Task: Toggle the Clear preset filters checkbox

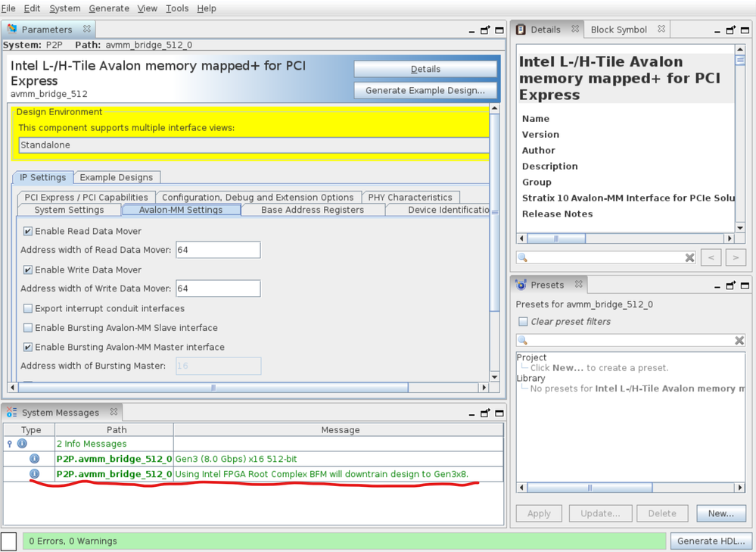Action: point(523,321)
